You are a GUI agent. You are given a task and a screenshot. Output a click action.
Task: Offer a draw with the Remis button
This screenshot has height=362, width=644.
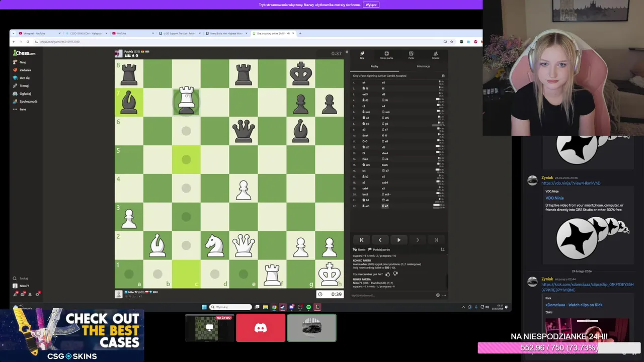tap(359, 249)
